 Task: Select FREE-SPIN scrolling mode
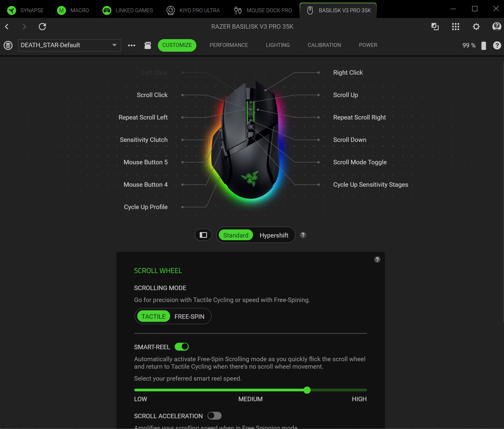(x=189, y=316)
